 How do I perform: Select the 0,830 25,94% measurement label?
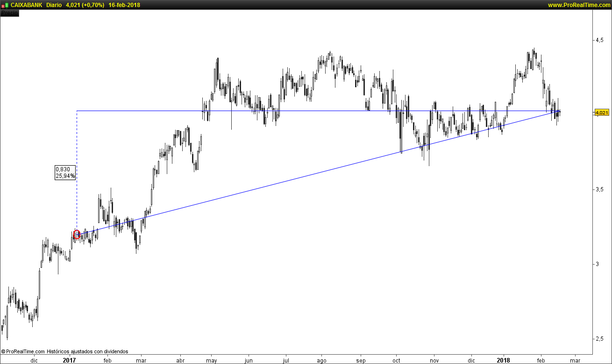(65, 173)
